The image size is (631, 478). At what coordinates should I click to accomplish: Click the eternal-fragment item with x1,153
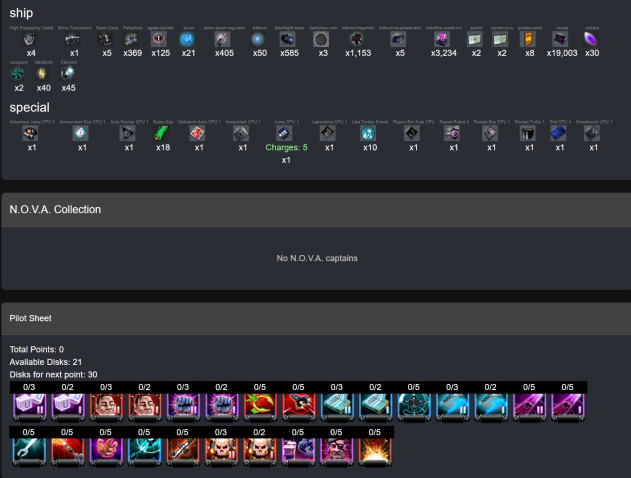357,39
